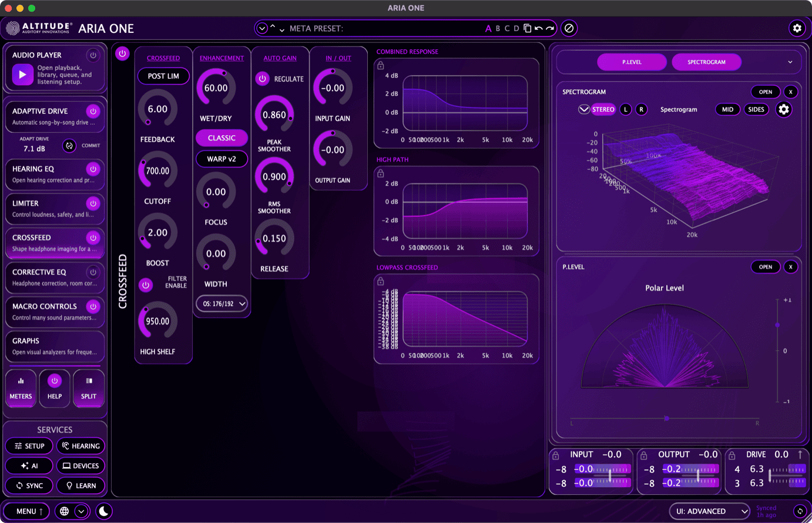Viewport: 812px width, 523px height.
Task: Select preset slot A
Action: pos(488,28)
